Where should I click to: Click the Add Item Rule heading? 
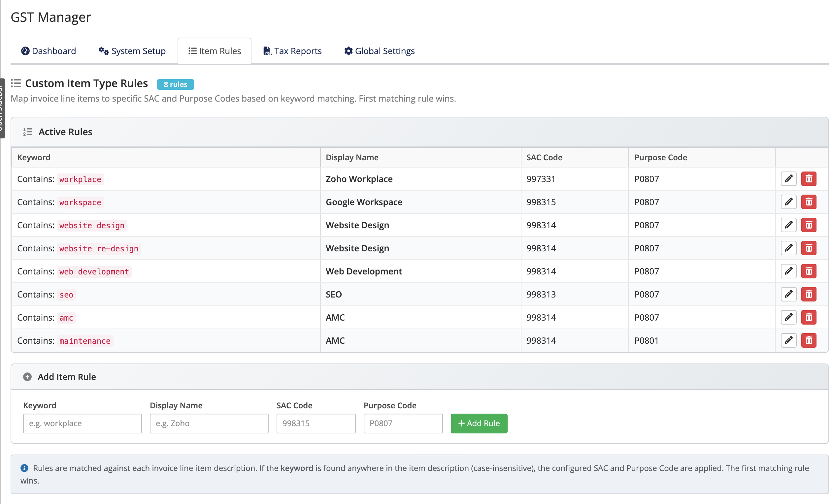coord(67,377)
